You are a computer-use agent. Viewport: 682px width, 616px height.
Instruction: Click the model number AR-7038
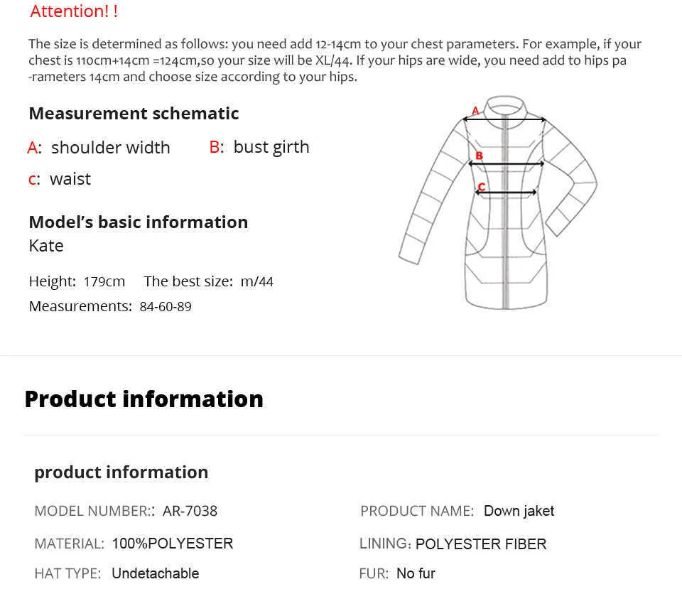pos(190,511)
